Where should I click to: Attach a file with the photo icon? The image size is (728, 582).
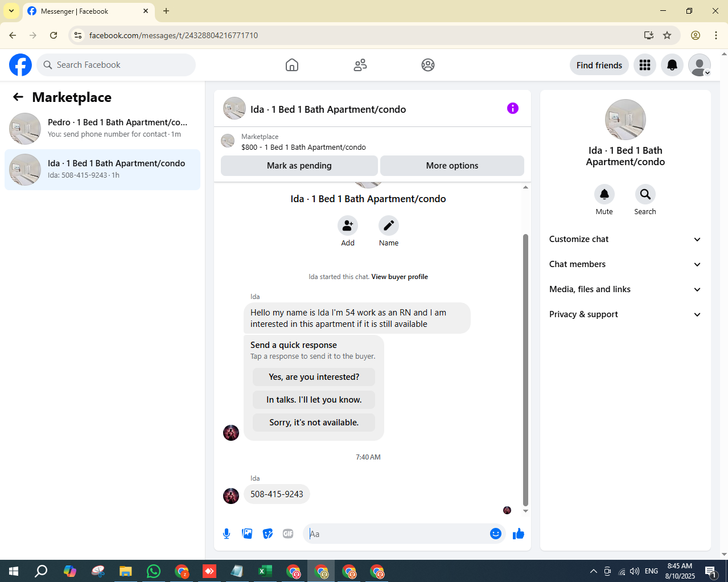247,534
